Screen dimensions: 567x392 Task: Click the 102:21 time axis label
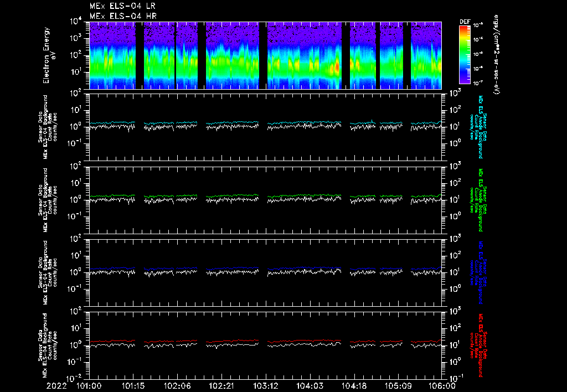221,386
